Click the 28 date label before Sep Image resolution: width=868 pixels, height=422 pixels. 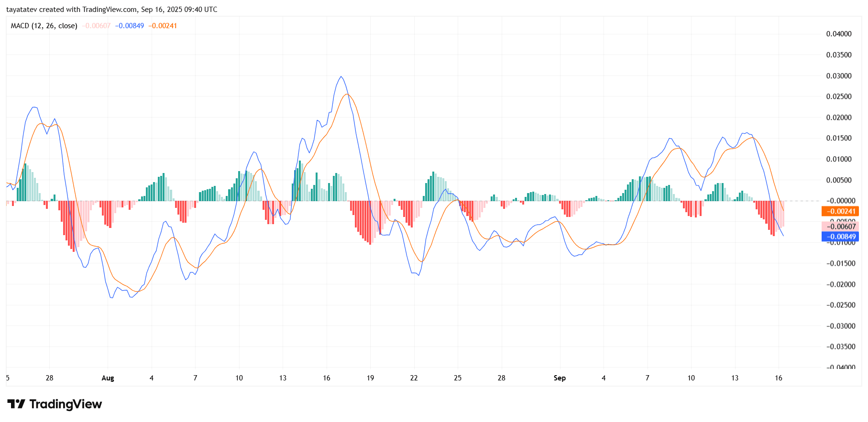501,378
